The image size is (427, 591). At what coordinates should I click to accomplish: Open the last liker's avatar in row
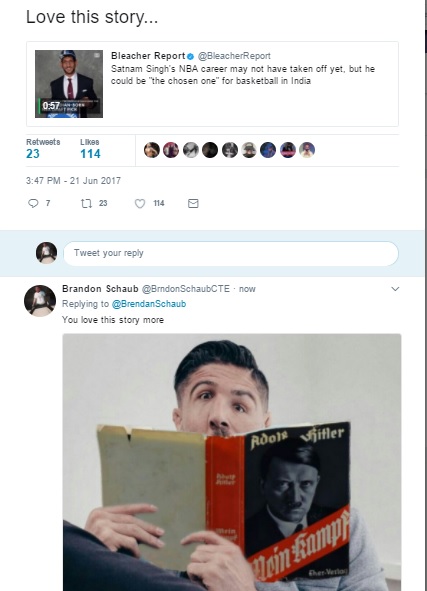coord(307,150)
